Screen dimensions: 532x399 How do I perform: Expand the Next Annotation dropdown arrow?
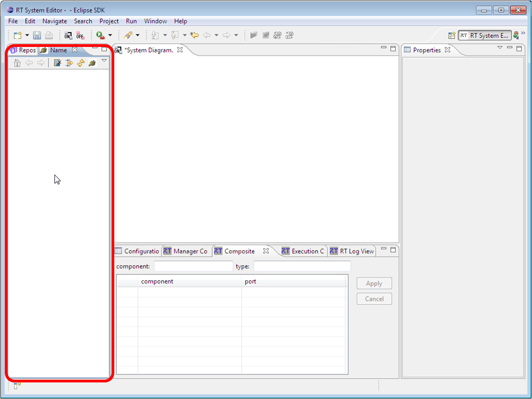pyautogui.click(x=165, y=35)
